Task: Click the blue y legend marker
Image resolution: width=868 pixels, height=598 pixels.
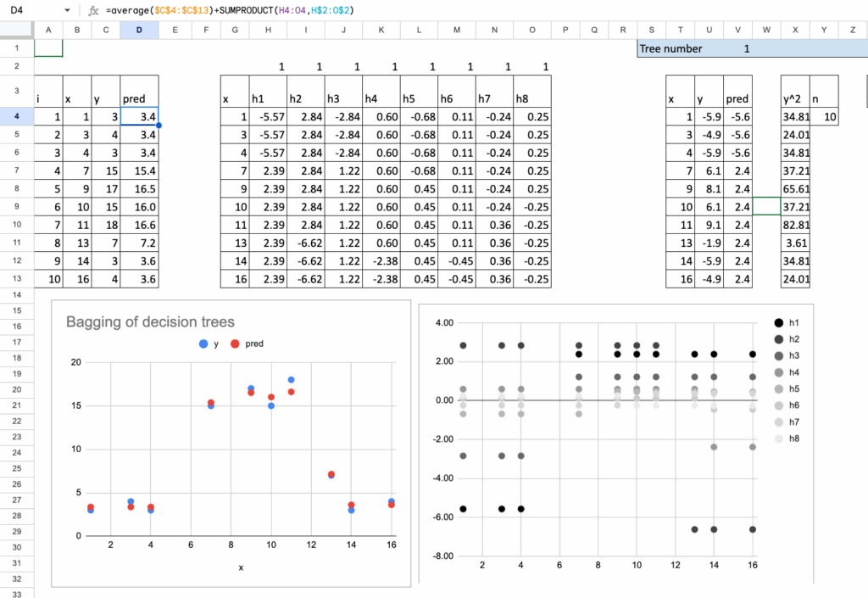Action: click(202, 344)
